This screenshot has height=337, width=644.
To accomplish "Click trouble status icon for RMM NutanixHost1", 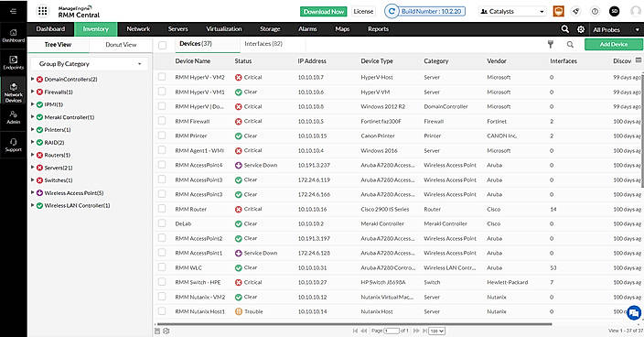I will coord(238,311).
